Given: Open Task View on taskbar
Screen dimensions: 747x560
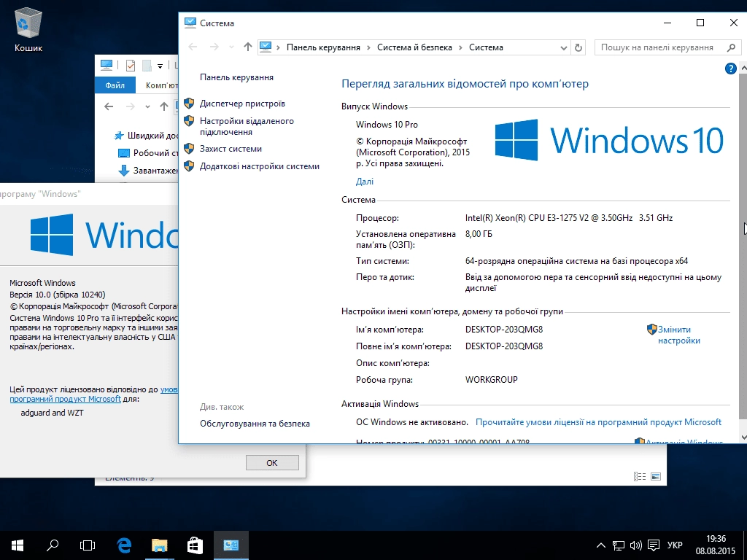Looking at the screenshot, I should (x=88, y=545).
